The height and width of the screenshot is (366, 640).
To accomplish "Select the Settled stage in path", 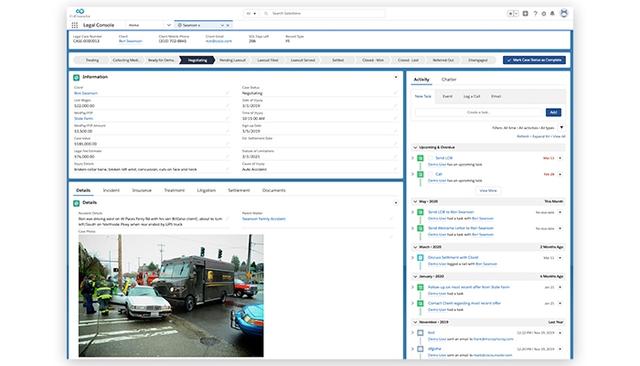I will [x=338, y=60].
